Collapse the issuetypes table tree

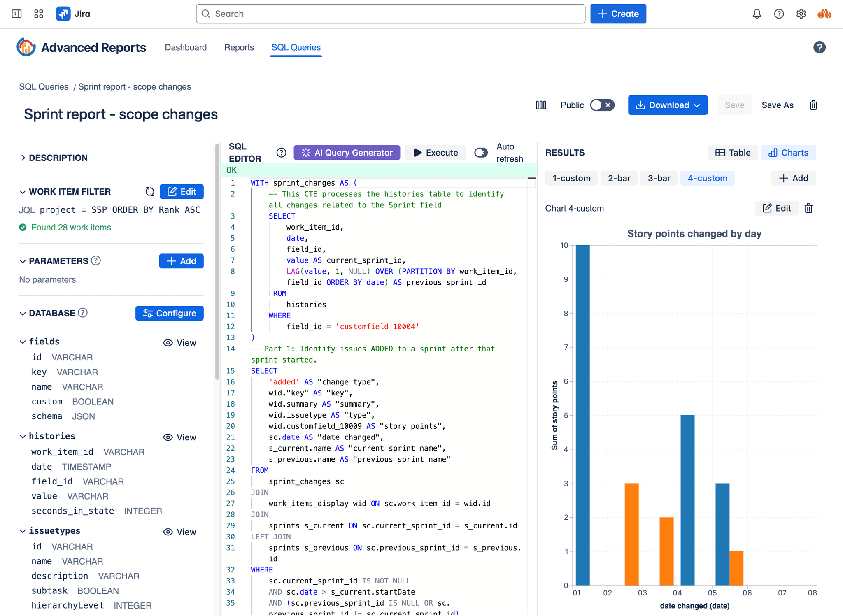point(23,531)
